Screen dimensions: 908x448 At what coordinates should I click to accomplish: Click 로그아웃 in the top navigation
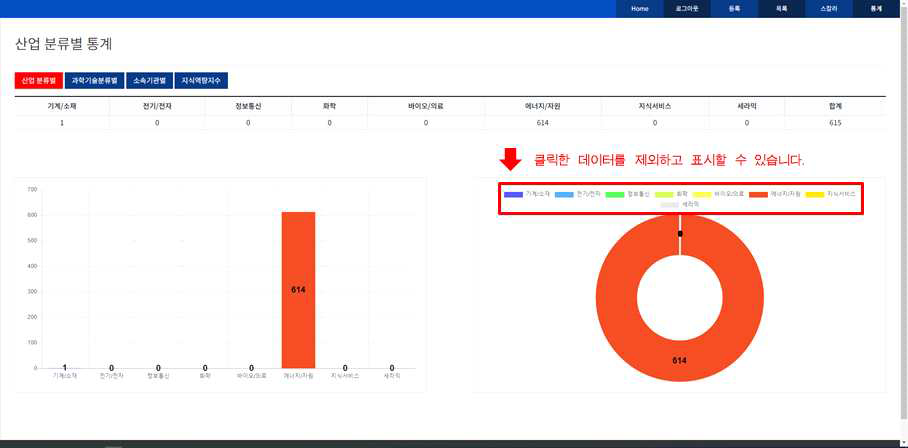pyautogui.click(x=687, y=8)
